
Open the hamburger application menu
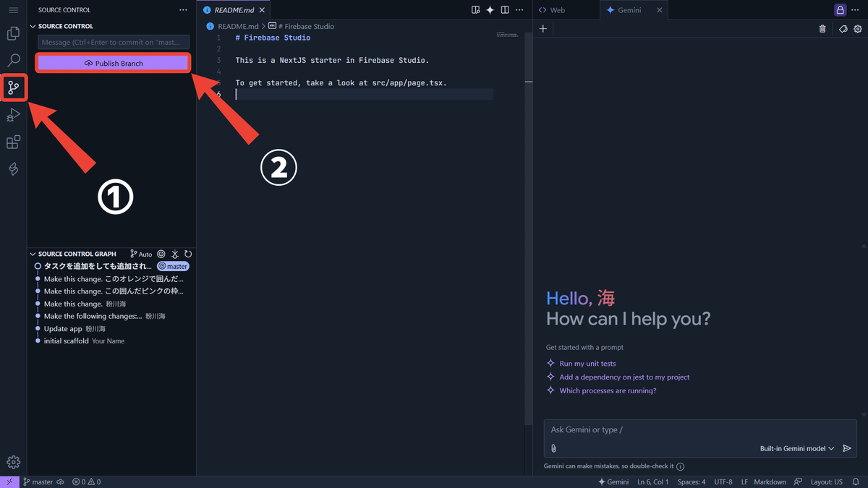pyautogui.click(x=13, y=10)
